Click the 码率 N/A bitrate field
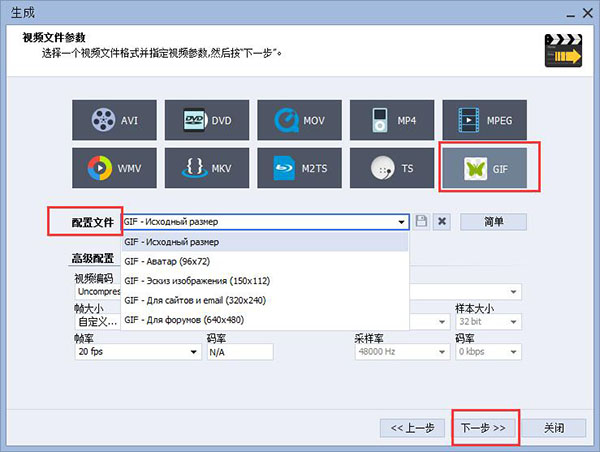Screen dimensions: 600x452 click(240, 352)
